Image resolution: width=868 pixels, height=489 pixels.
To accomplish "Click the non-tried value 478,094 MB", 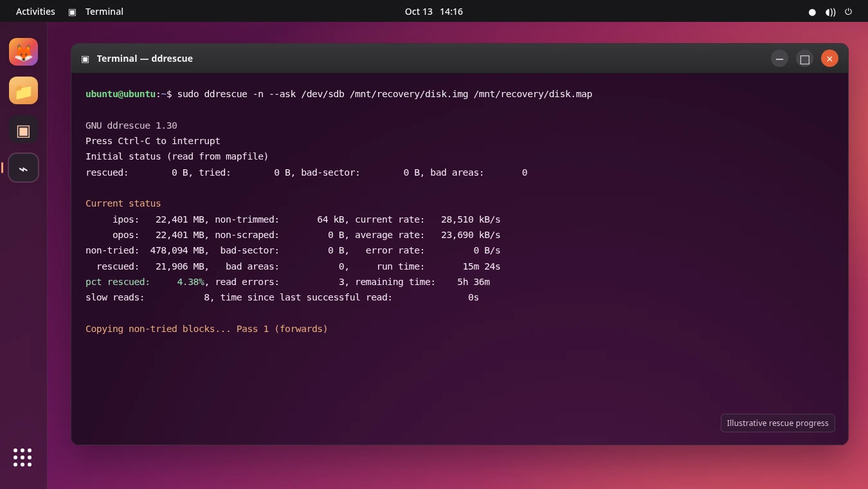I will click(180, 250).
